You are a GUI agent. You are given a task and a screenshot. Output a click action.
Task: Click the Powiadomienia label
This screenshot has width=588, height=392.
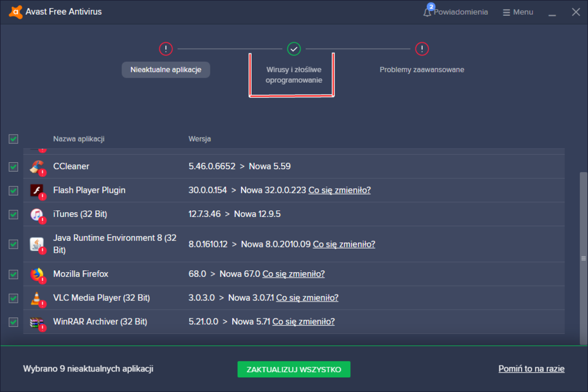461,12
